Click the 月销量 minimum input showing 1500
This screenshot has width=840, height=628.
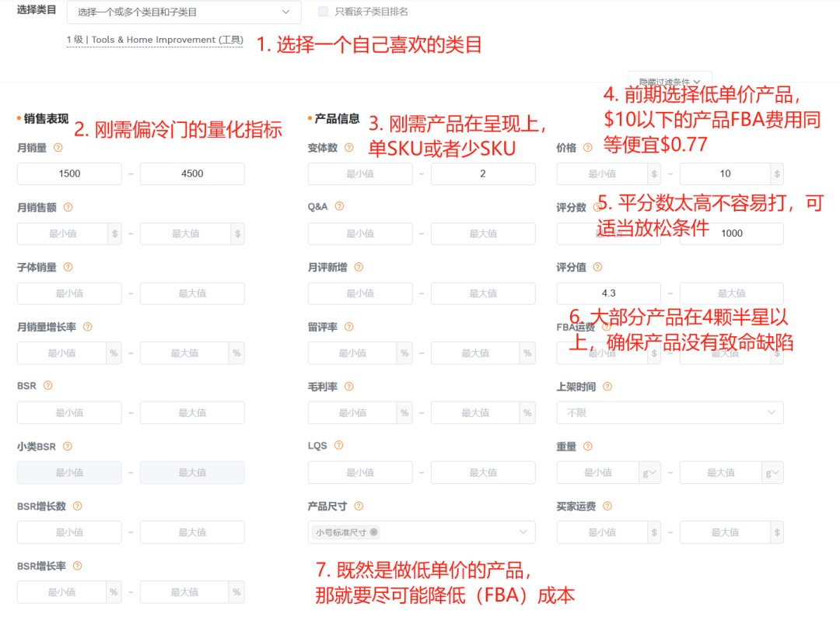(x=68, y=174)
